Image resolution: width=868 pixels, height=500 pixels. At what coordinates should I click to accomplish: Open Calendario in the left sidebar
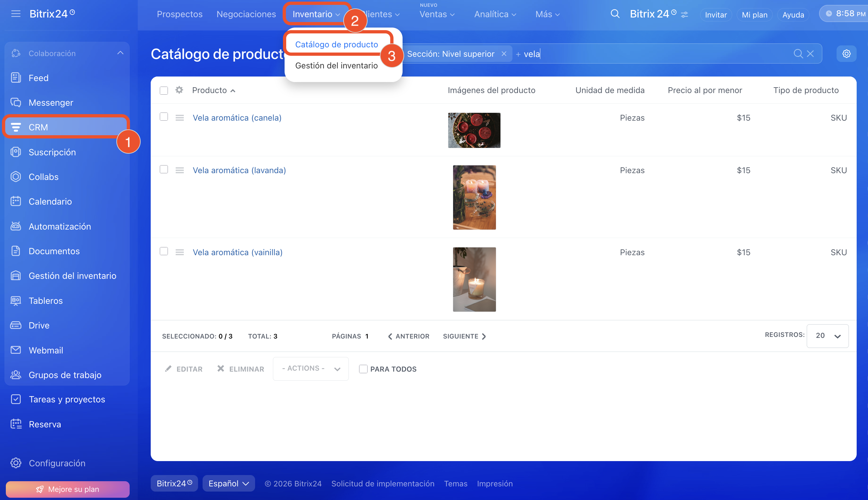[50, 202]
